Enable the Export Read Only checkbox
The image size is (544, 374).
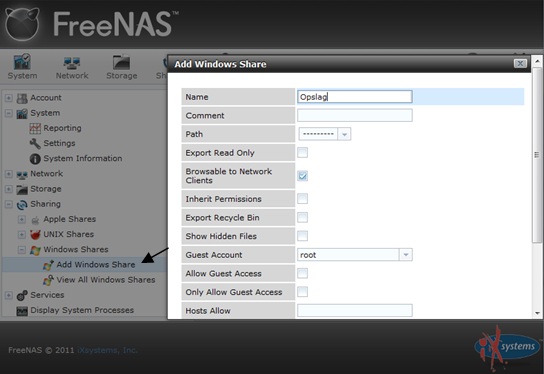(x=302, y=152)
